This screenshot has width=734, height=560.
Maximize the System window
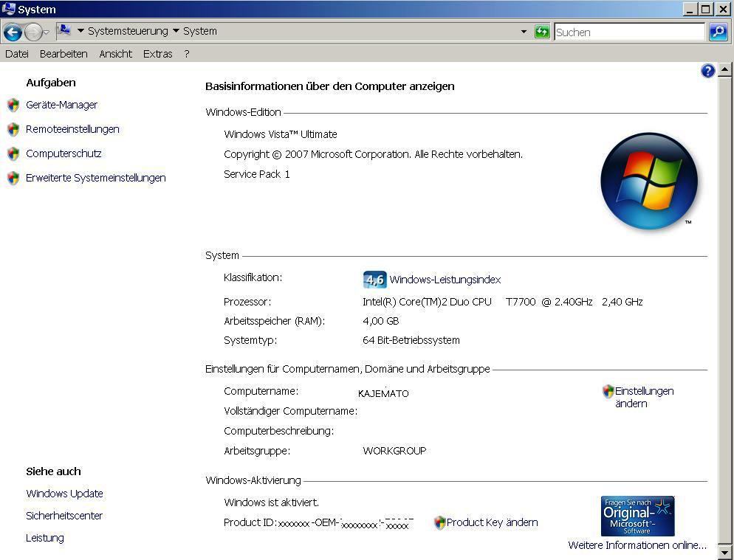coord(707,9)
